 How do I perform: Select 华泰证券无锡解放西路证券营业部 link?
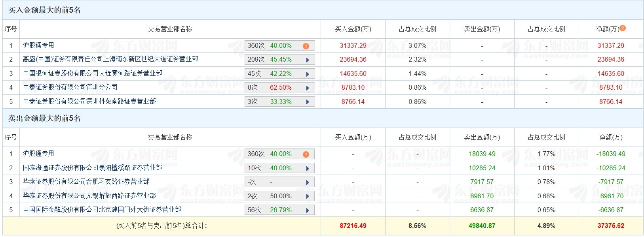[89, 196]
